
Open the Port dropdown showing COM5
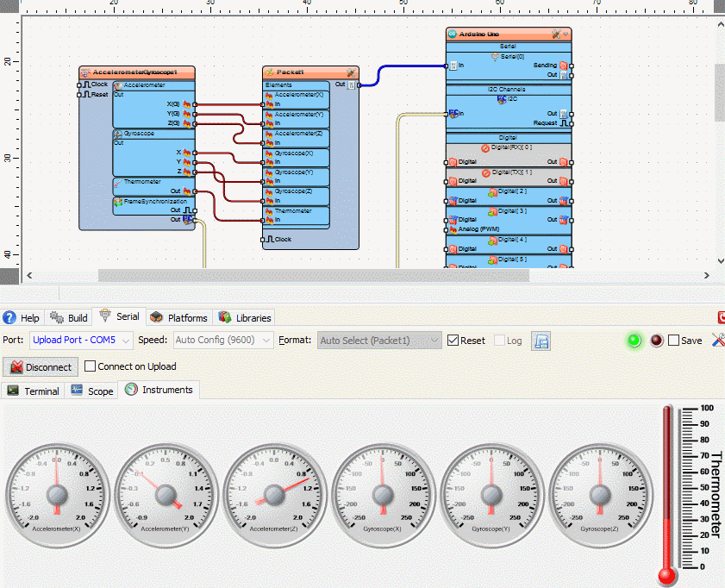pos(82,341)
